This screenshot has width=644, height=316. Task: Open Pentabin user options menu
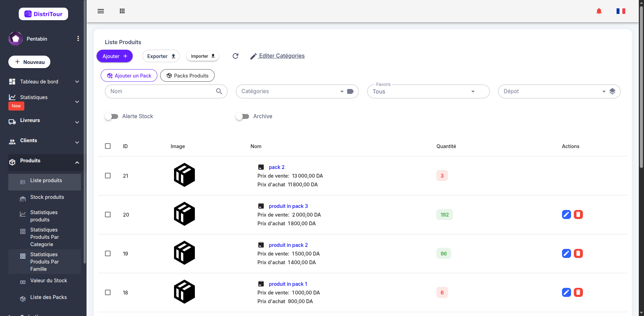click(78, 39)
